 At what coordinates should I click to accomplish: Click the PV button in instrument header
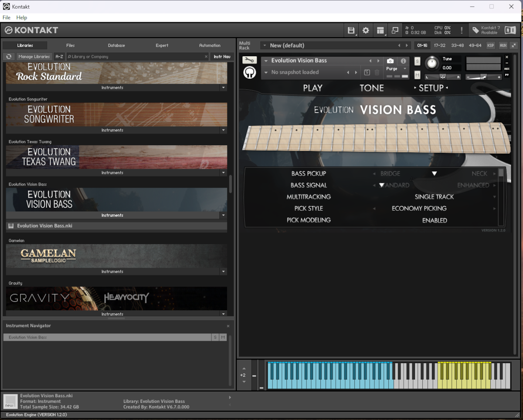507,75
